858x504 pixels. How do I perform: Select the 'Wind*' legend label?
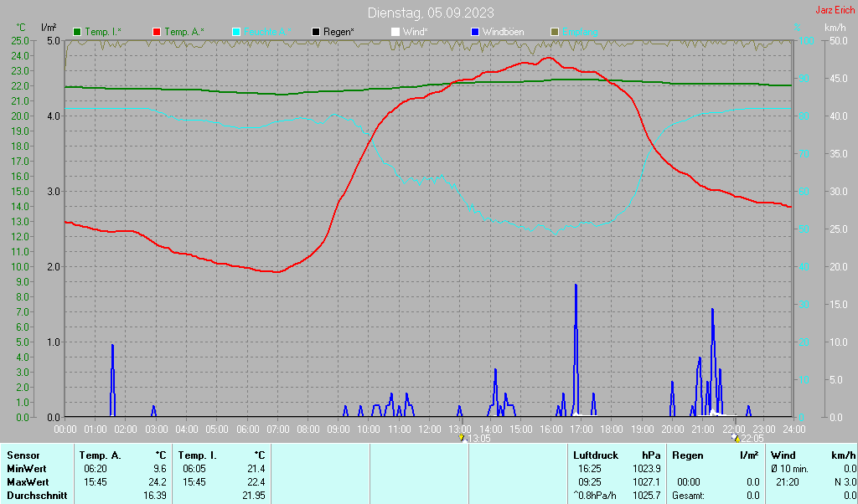[416, 33]
